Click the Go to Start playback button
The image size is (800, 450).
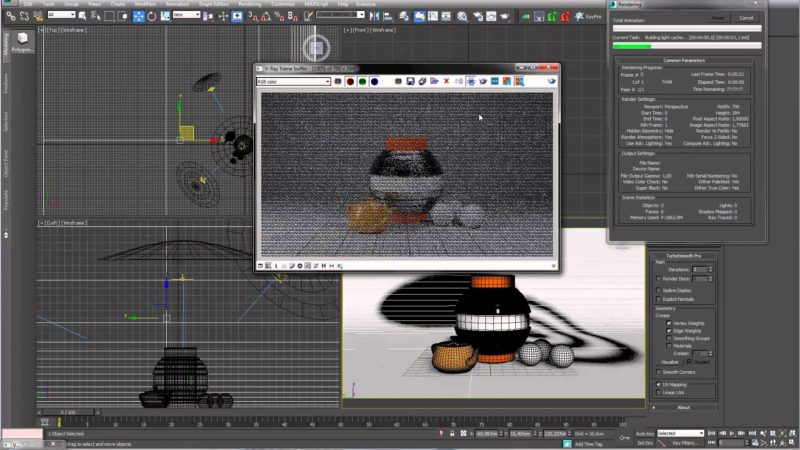(x=713, y=433)
